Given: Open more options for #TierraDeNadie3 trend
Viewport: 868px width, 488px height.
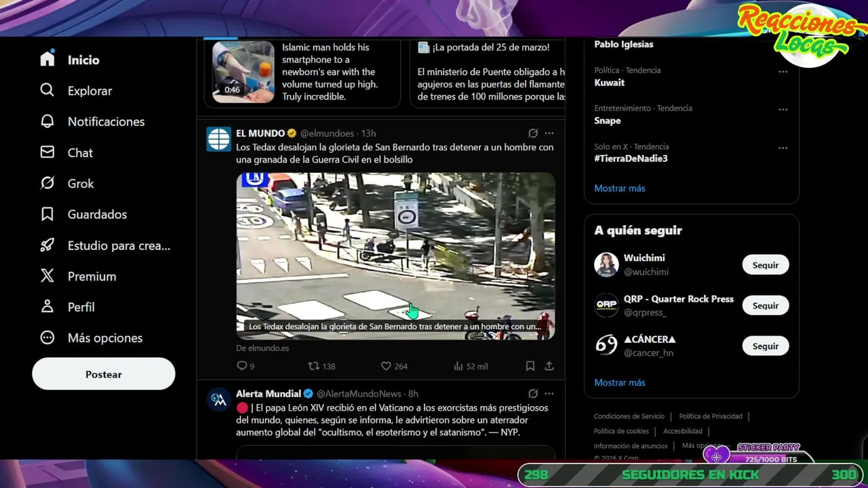Looking at the screenshot, I should click(x=783, y=148).
